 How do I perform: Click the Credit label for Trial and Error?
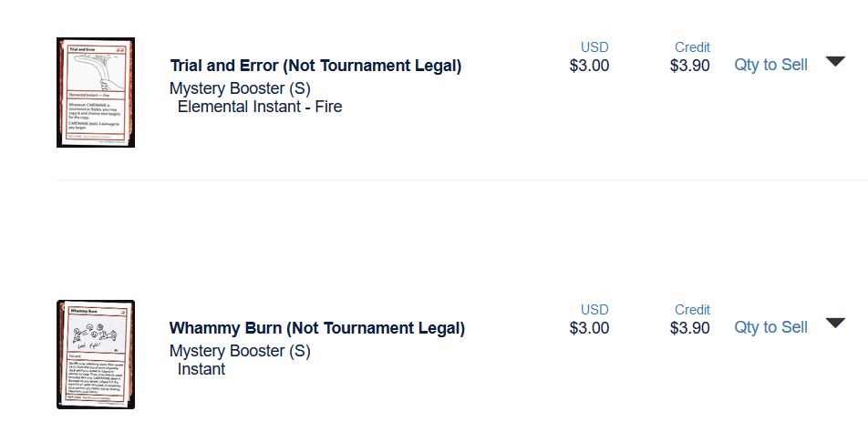[692, 47]
